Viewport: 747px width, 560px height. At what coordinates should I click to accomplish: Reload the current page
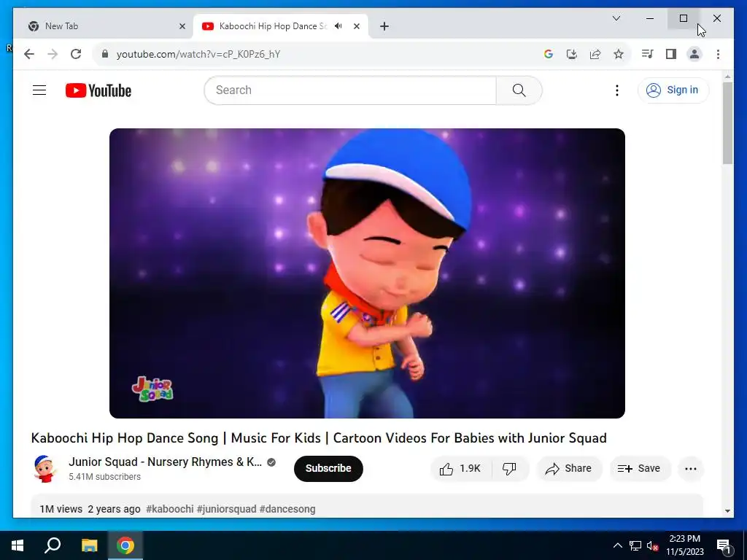[76, 54]
